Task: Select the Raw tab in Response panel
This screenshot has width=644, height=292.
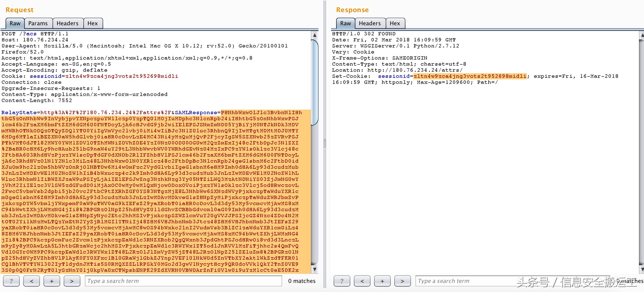Action: (345, 23)
